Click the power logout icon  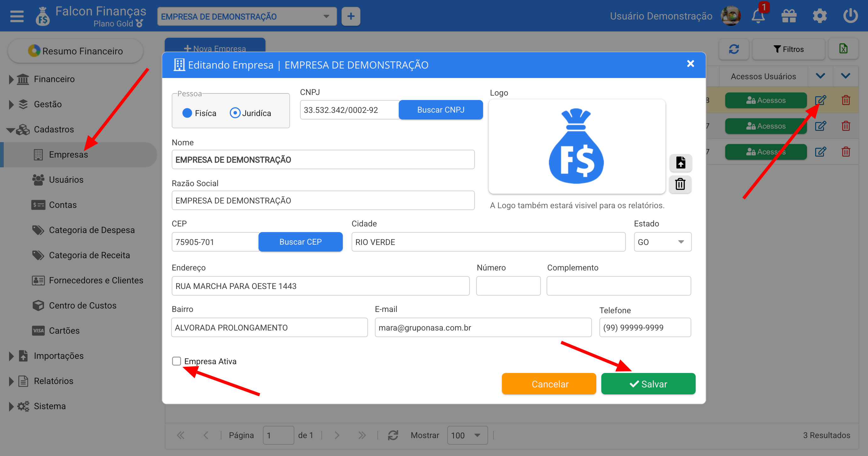[850, 16]
